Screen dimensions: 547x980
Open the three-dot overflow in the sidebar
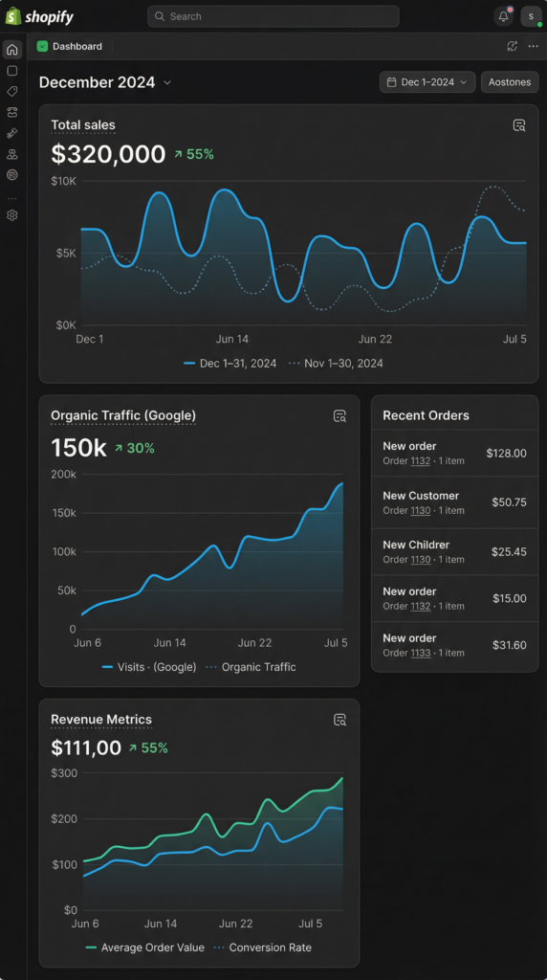pyautogui.click(x=11, y=198)
